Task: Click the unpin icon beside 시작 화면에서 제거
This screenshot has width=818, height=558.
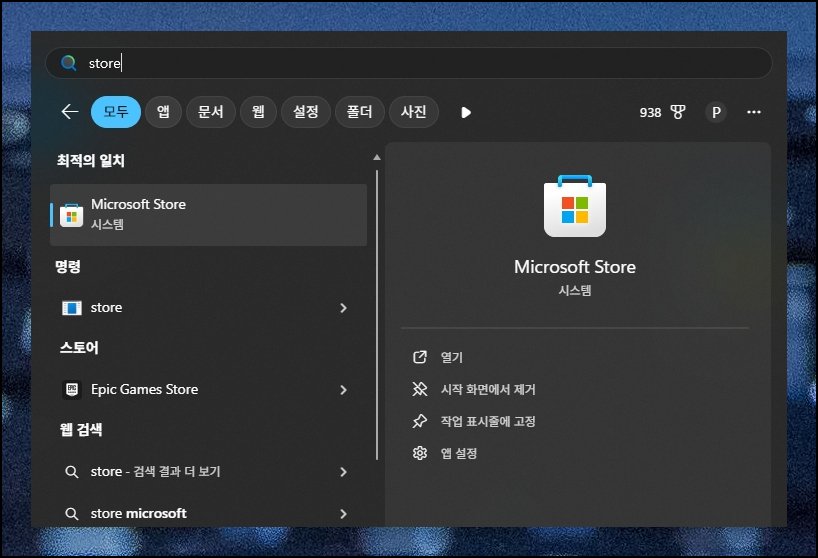Action: pyautogui.click(x=420, y=390)
